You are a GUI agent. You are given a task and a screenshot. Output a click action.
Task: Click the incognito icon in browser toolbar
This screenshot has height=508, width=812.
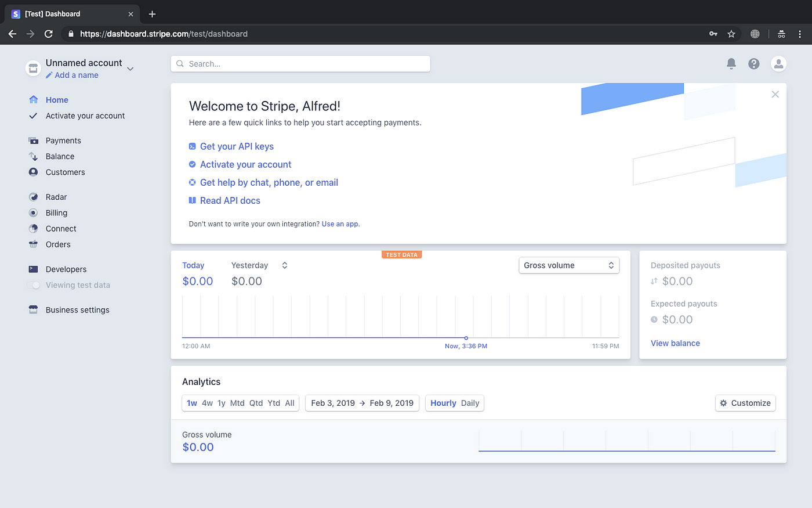[x=781, y=34]
